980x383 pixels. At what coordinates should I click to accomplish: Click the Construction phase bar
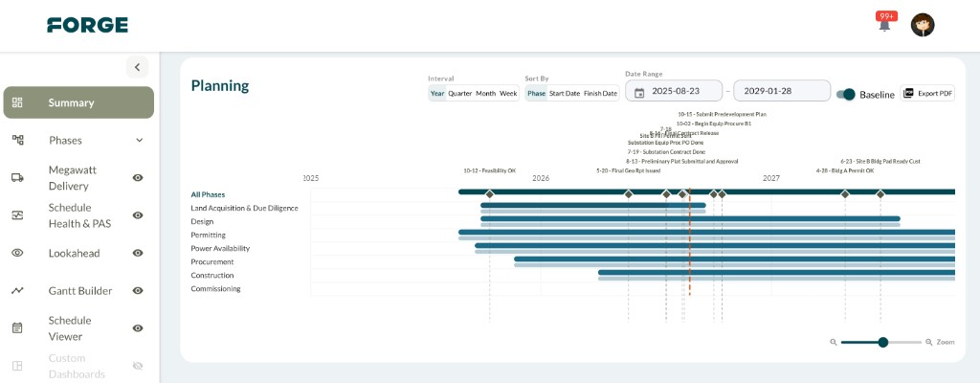[776, 272]
